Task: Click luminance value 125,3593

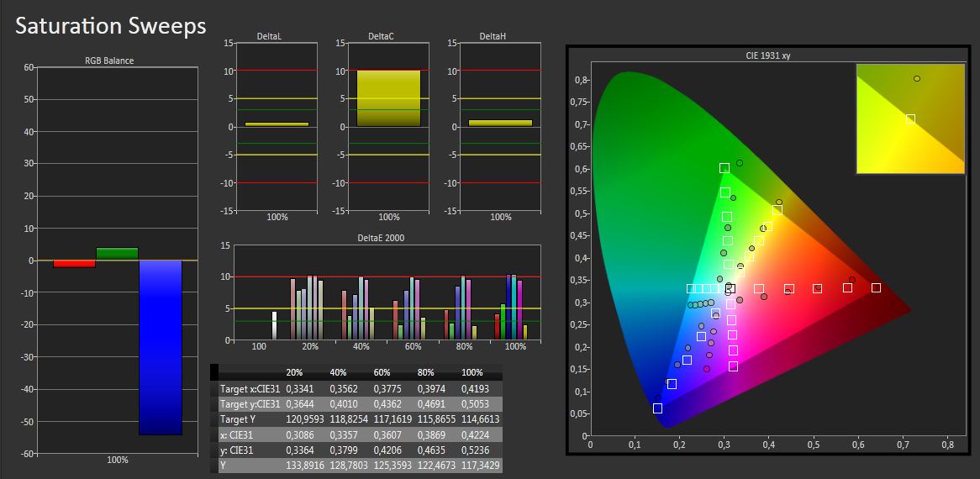Action: click(x=393, y=466)
